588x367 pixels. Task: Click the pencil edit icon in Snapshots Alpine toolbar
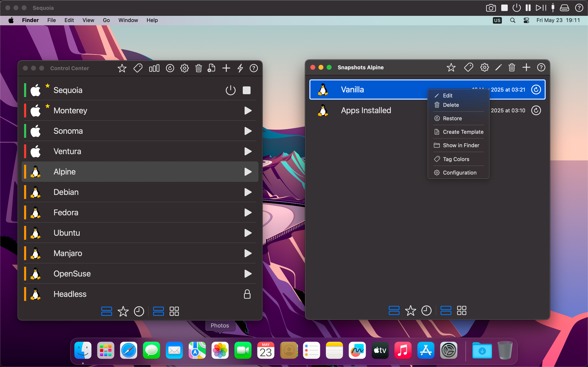point(498,67)
